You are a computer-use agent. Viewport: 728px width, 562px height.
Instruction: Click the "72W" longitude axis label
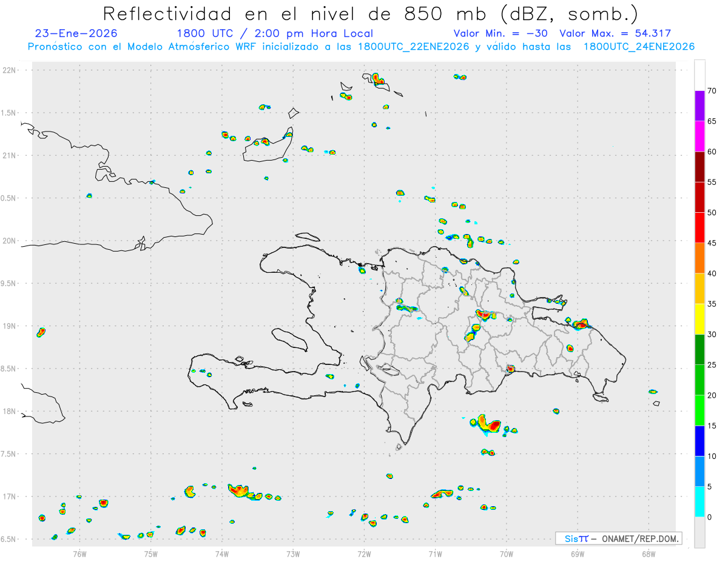[x=364, y=553]
